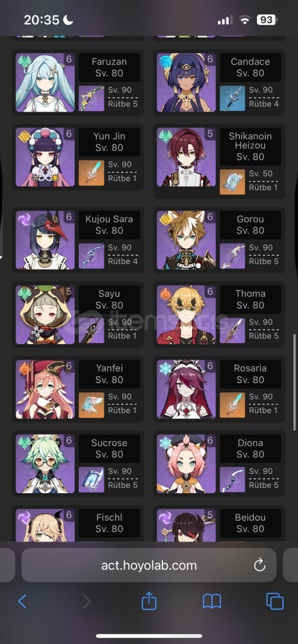Screen dimensions: 298x644
Task: Select Candace's polearm weapon icon
Action: [232, 98]
